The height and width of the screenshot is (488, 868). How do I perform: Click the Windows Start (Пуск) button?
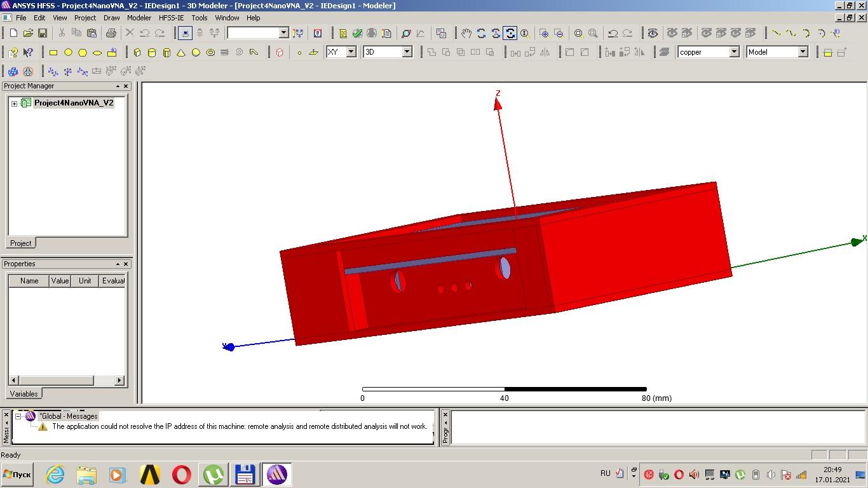[x=17, y=475]
